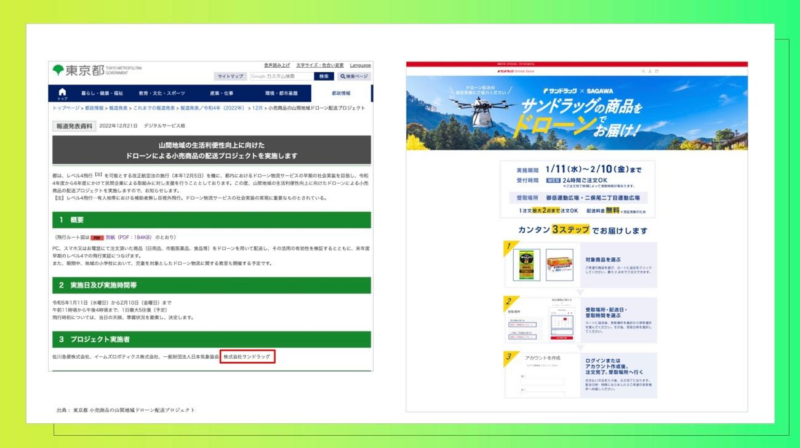Select the 暮らし・健康・福祉 navigation tab
The height and width of the screenshot is (448, 800).
[x=102, y=93]
